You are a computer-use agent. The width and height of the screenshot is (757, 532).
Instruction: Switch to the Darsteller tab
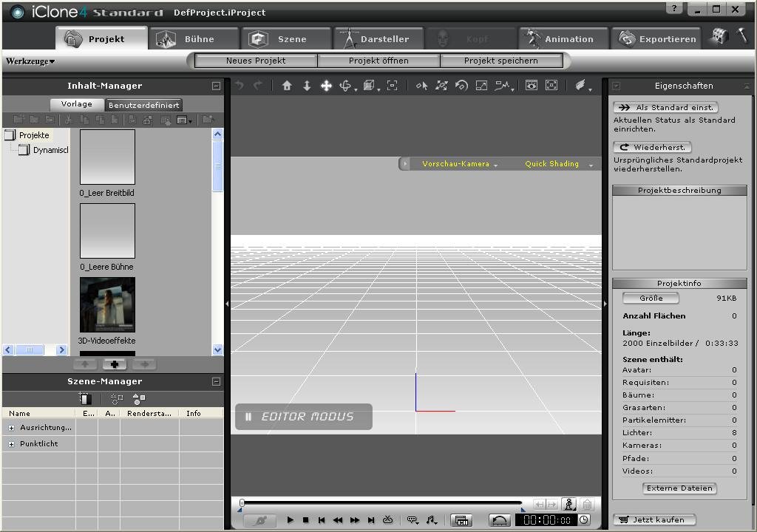(x=378, y=38)
